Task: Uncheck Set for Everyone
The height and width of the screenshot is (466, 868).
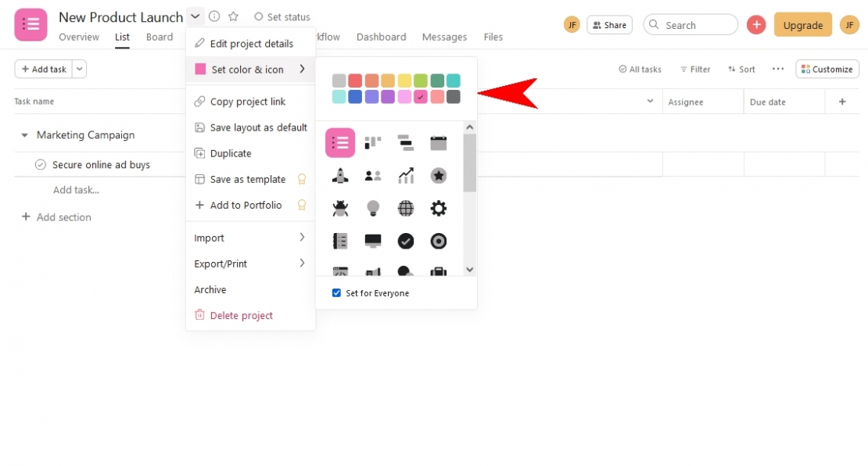Action: click(336, 293)
